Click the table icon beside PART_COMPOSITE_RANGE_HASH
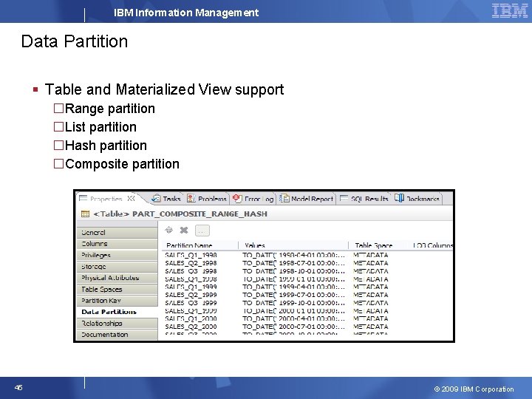 click(x=86, y=214)
